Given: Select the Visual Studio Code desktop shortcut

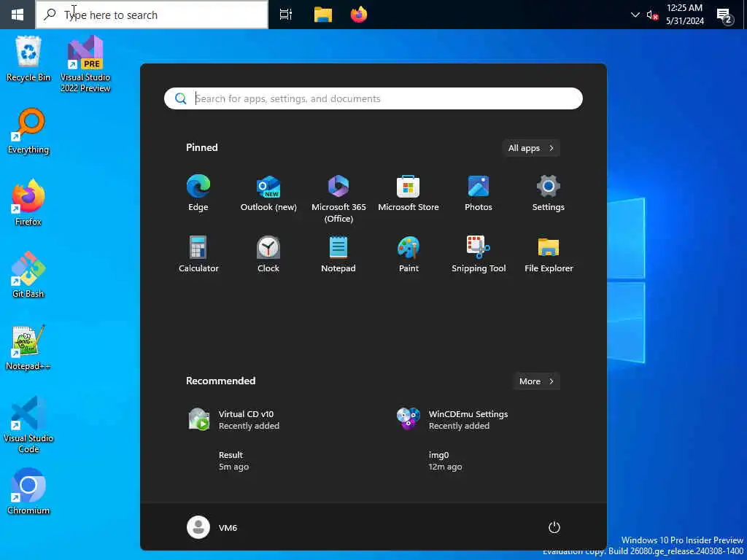Looking at the screenshot, I should tap(28, 424).
